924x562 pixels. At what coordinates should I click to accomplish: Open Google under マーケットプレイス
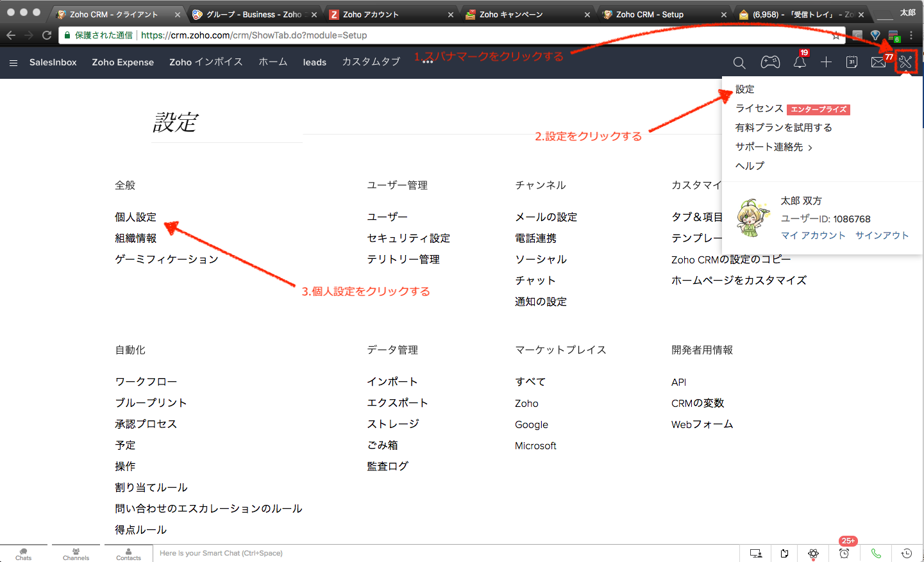532,424
